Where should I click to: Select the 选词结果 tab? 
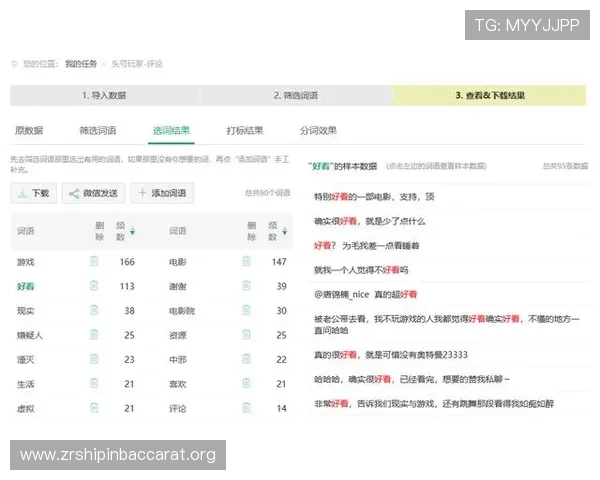click(171, 131)
